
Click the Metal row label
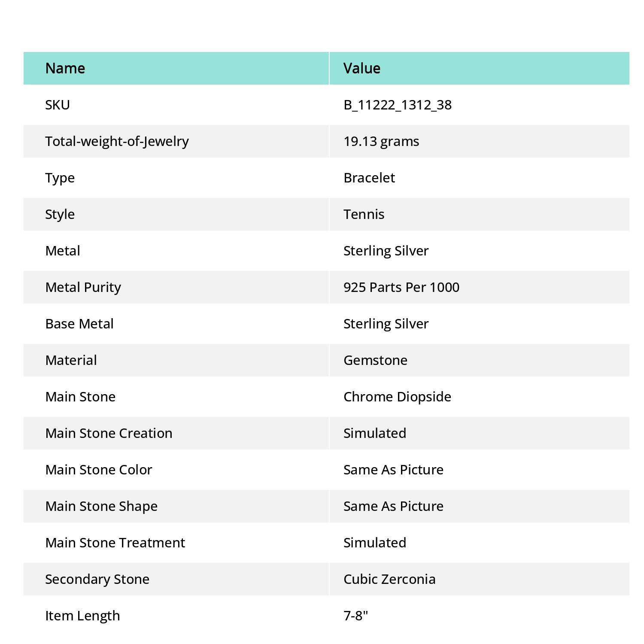click(63, 251)
